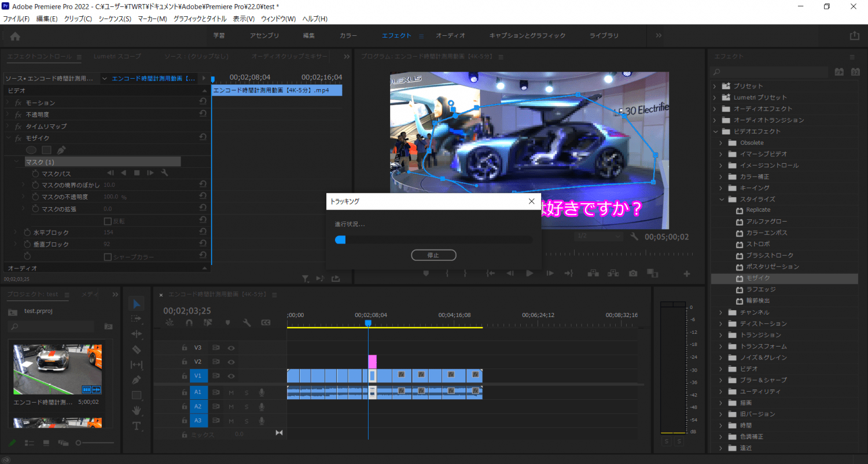868x464 pixels.
Task: Click the free draw bezier mask pen icon
Action: (x=61, y=150)
